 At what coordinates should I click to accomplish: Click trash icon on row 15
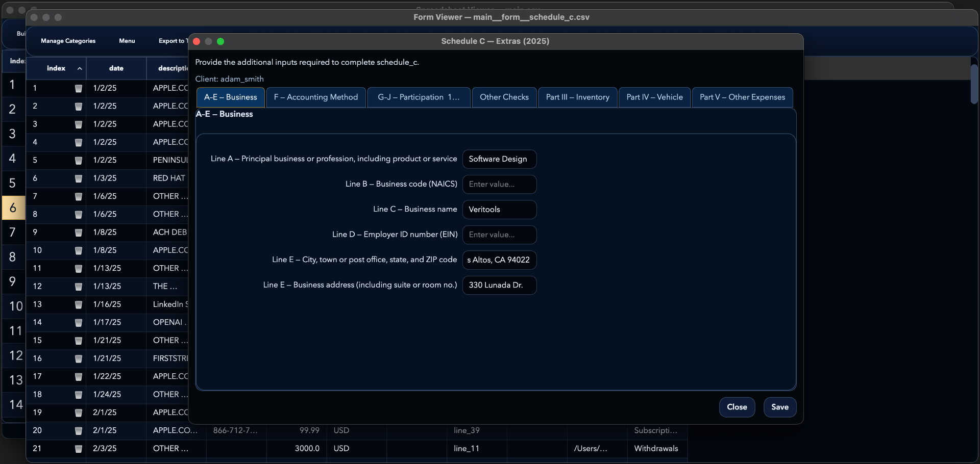tap(79, 341)
